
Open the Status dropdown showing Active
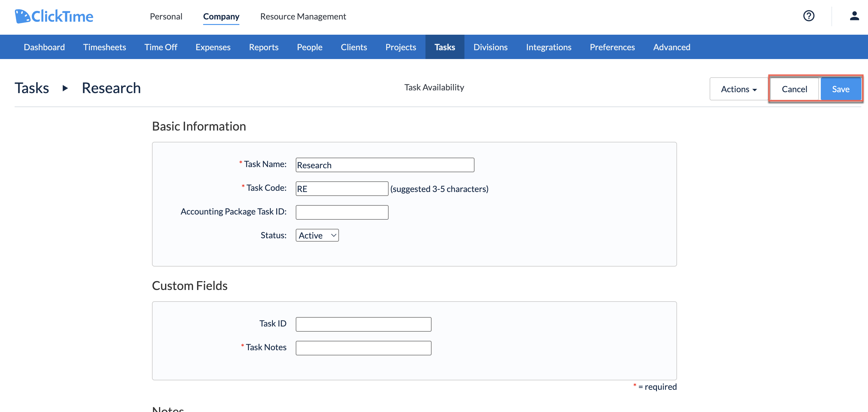[x=317, y=235]
